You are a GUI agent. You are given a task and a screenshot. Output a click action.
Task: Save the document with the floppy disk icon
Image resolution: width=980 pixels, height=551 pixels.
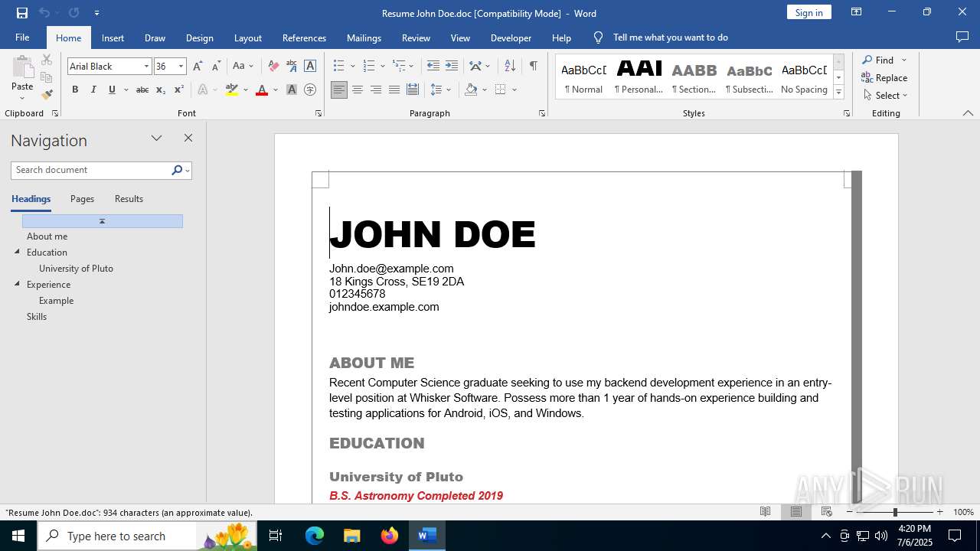22,13
